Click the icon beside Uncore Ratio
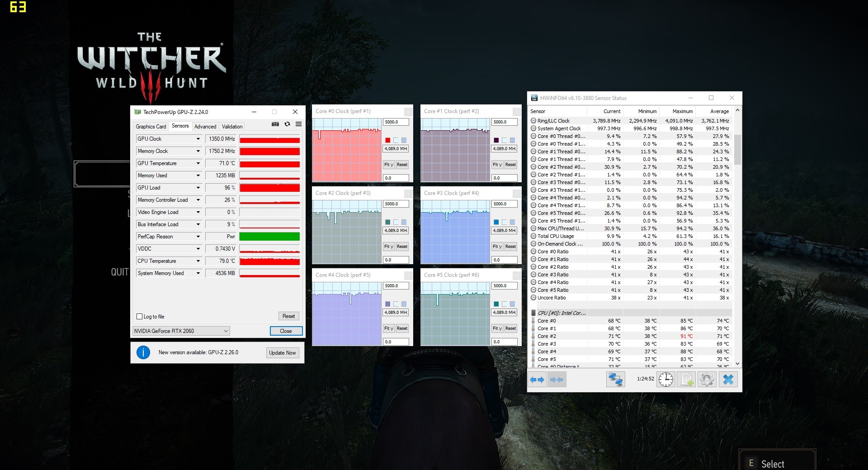This screenshot has height=470, width=868. pos(533,298)
